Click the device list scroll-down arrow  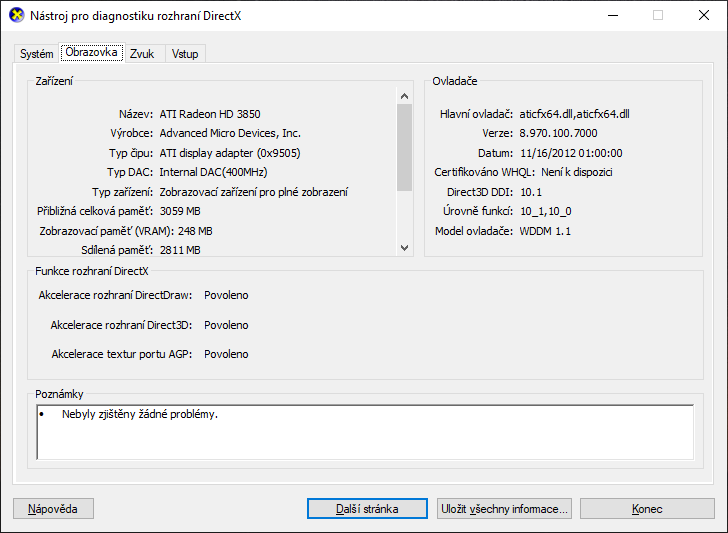[404, 248]
